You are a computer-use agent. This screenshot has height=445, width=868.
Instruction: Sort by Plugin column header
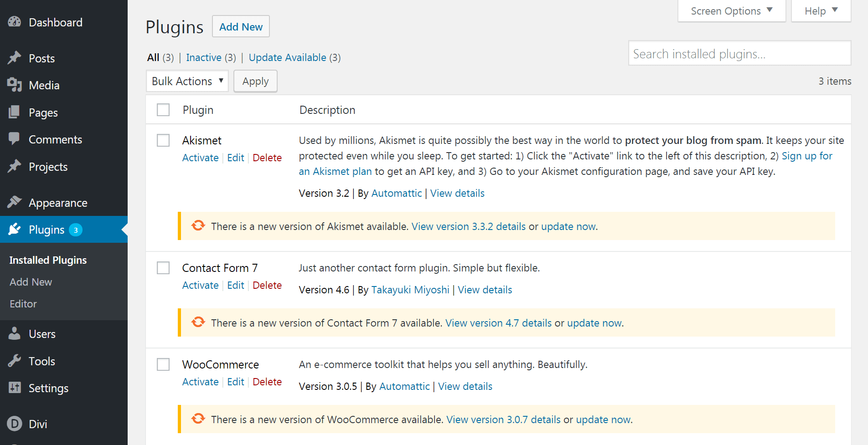pyautogui.click(x=198, y=110)
